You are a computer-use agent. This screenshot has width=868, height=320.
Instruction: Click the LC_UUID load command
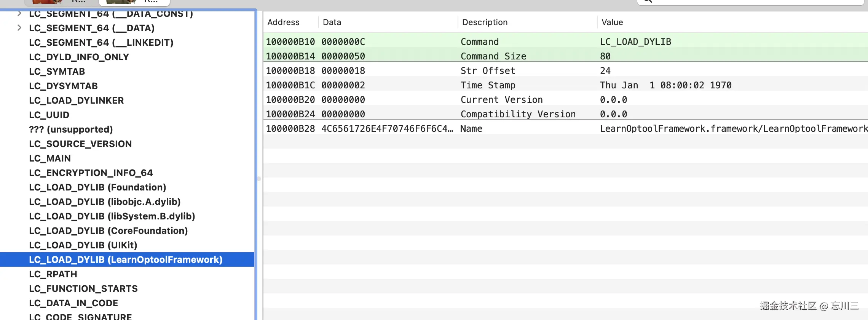pyautogui.click(x=49, y=115)
